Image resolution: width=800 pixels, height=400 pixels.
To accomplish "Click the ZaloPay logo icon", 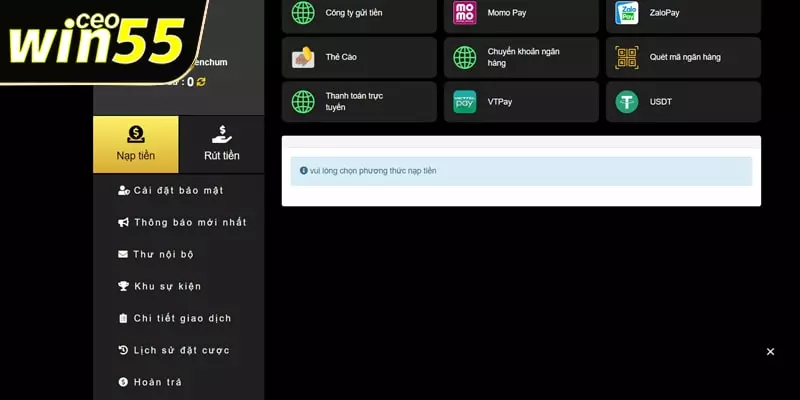I will click(x=627, y=13).
